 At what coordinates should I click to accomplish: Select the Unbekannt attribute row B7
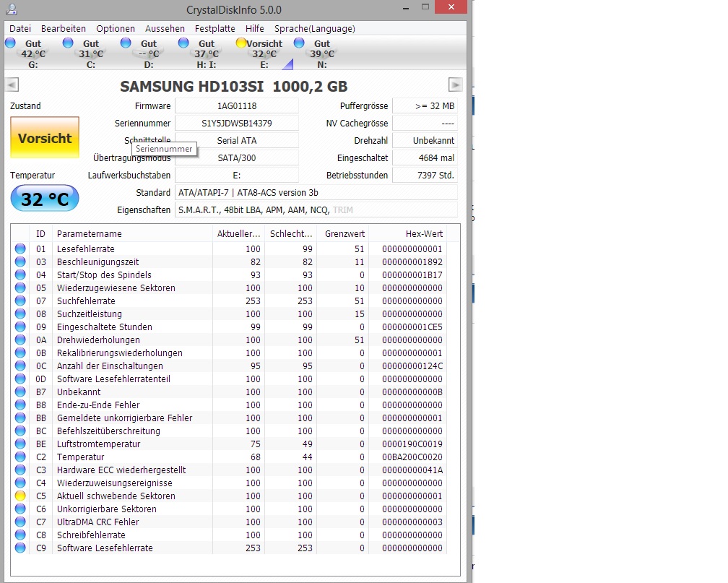[x=230, y=392]
